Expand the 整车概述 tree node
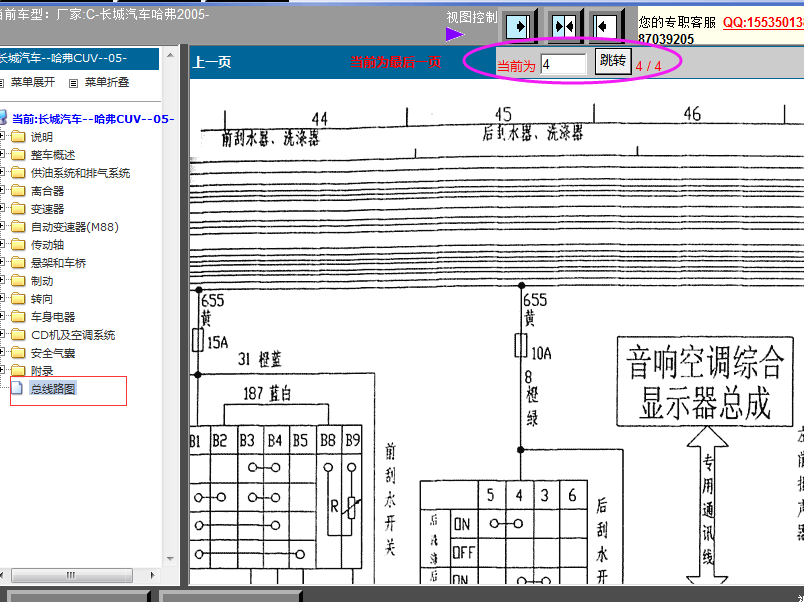 pos(2,154)
